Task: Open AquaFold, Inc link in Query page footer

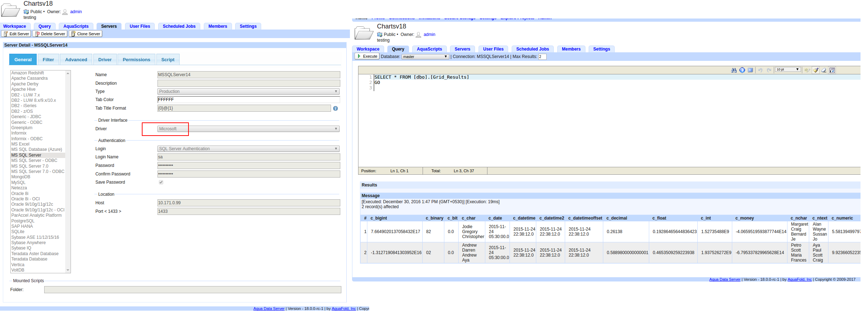Action: (800, 280)
